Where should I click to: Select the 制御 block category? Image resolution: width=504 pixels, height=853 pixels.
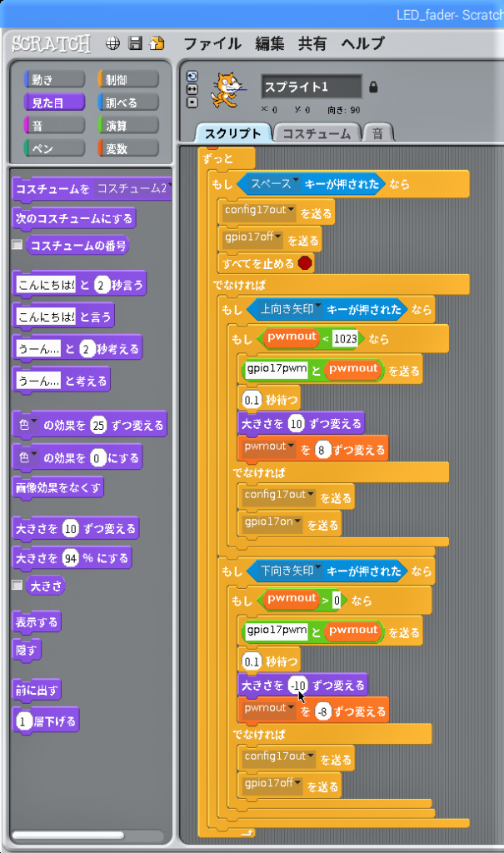(128, 79)
